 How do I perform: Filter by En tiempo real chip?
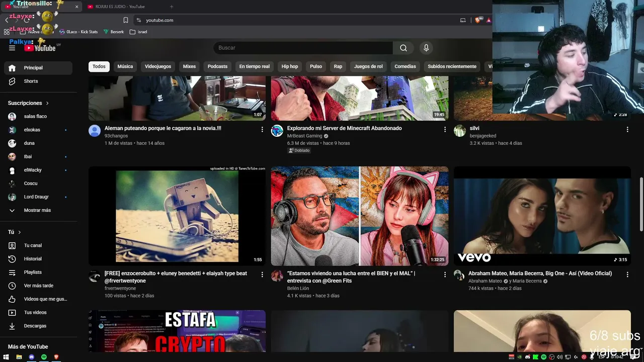[x=254, y=66]
